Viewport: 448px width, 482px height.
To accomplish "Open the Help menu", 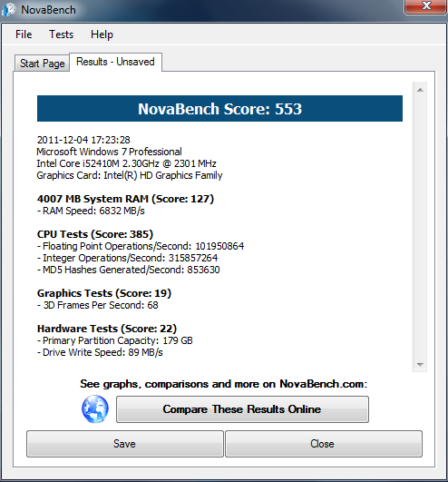I will coord(102,34).
